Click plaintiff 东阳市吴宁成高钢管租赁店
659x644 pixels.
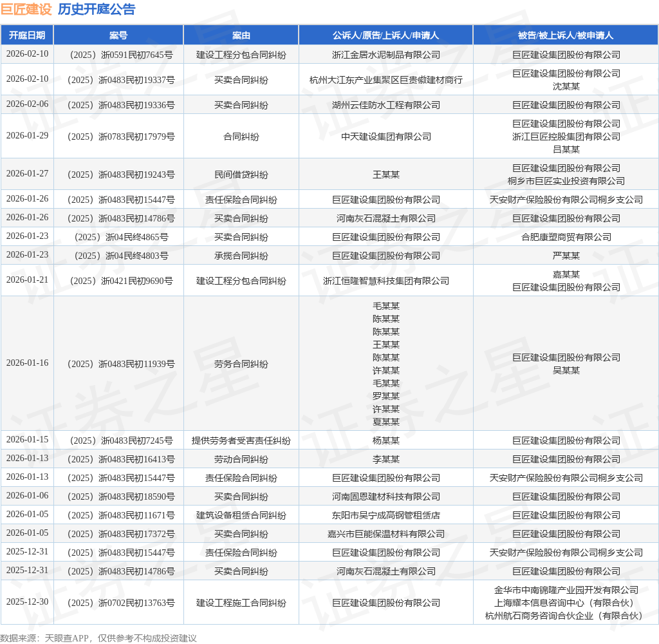pyautogui.click(x=386, y=515)
